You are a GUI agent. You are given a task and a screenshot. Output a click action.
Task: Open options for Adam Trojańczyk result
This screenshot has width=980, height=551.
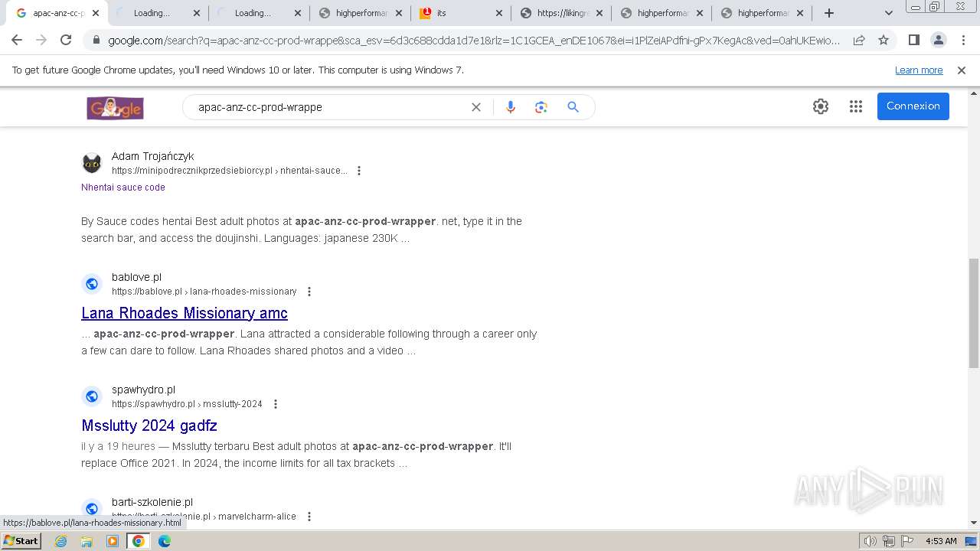pyautogui.click(x=359, y=171)
